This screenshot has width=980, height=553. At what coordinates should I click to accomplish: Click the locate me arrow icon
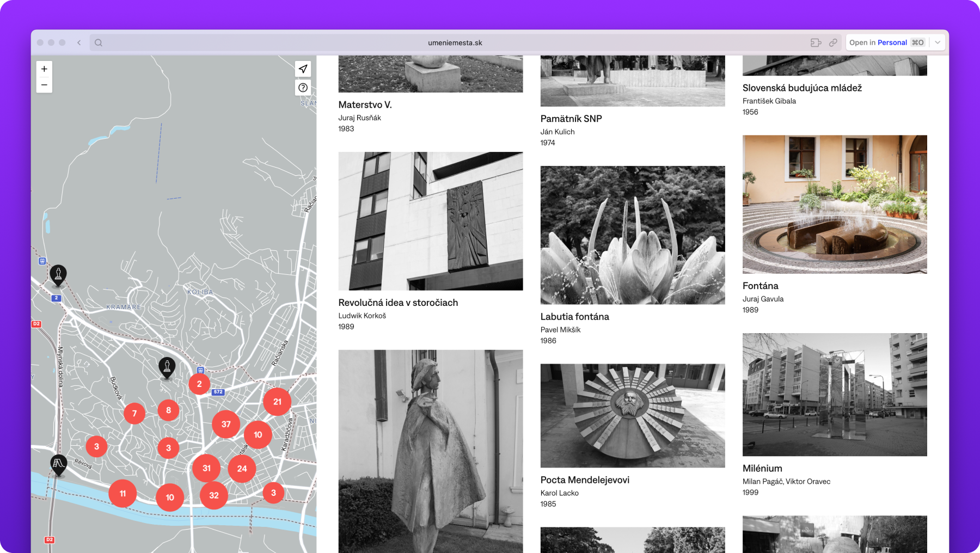coord(303,69)
